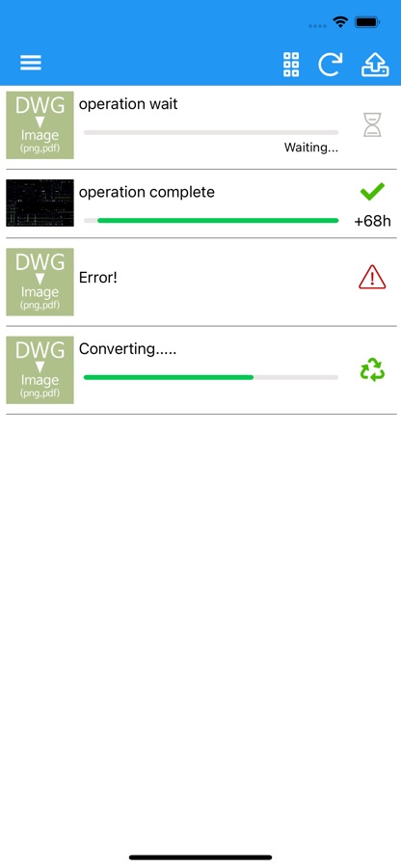Image resolution: width=401 pixels, height=868 pixels.
Task: Open the hamburger menu
Action: [x=31, y=63]
